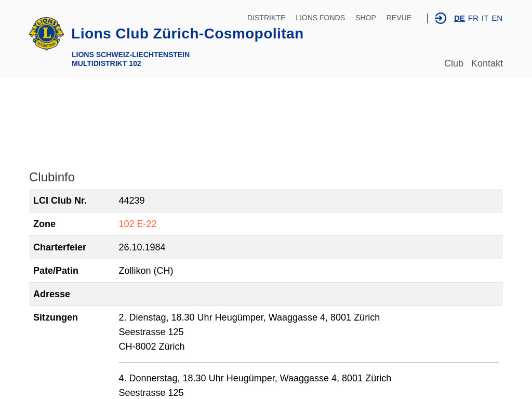Select the Sitzungen meeting details row

[249, 317]
